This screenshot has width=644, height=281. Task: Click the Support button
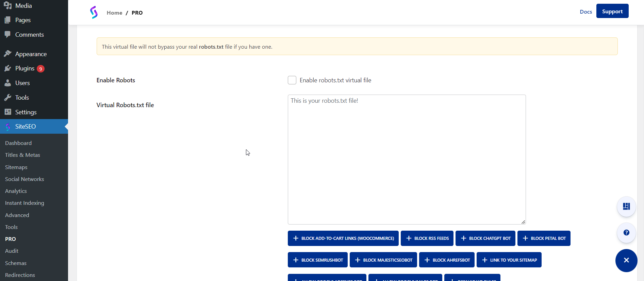coord(612,11)
